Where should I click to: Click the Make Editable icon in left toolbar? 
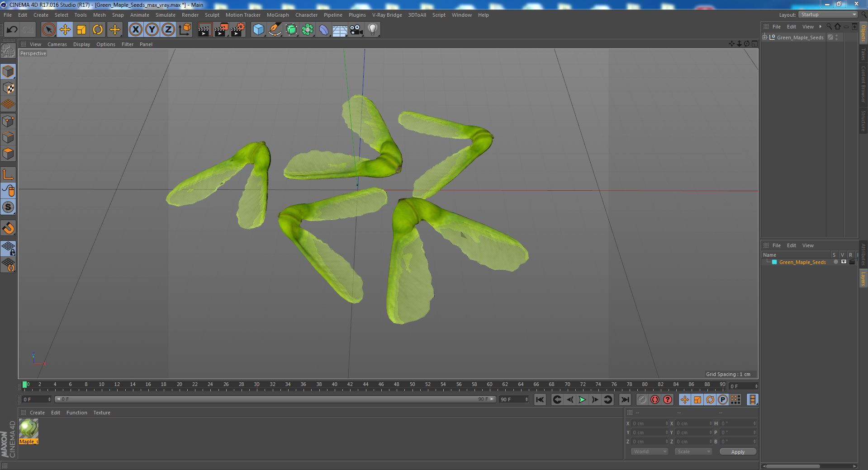pyautogui.click(x=8, y=51)
